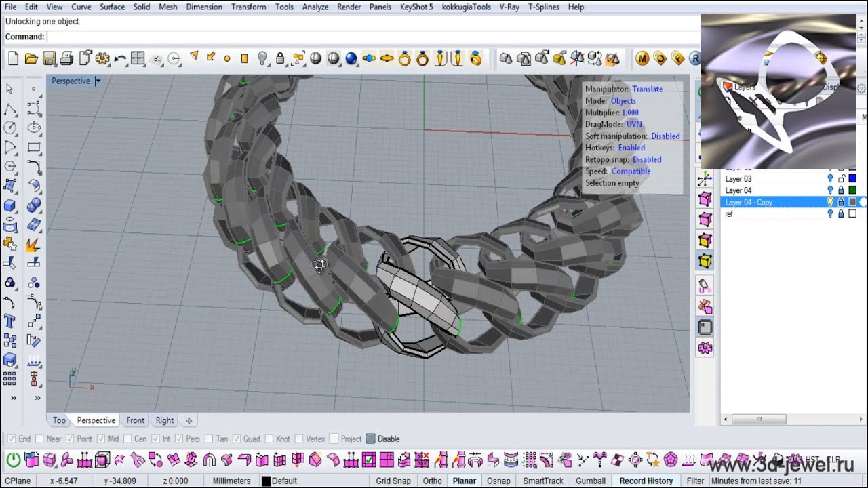Click the Print icon in toolbar
The height and width of the screenshot is (488, 868).
[x=66, y=59]
